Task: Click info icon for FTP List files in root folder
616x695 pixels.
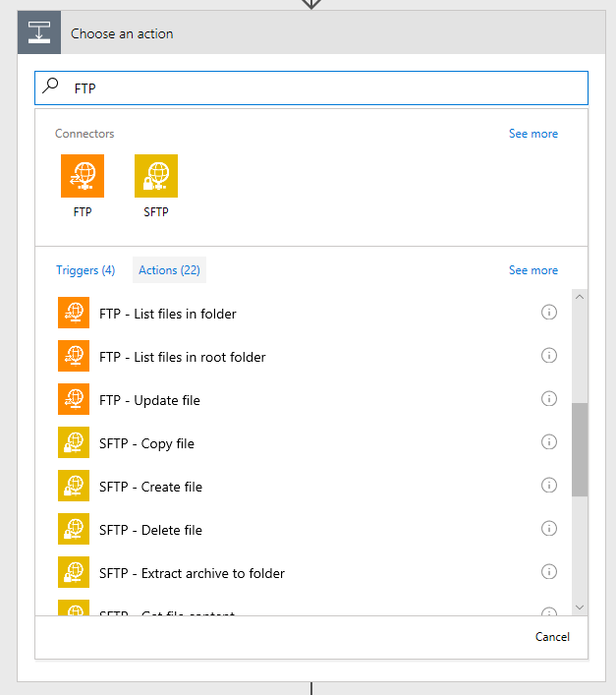Action: 548,356
